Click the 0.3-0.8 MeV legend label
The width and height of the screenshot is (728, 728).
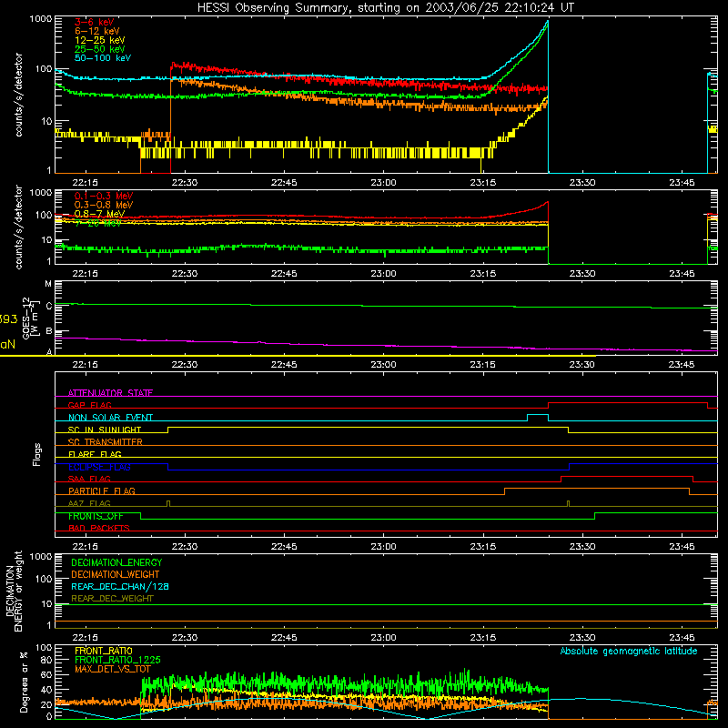(104, 205)
